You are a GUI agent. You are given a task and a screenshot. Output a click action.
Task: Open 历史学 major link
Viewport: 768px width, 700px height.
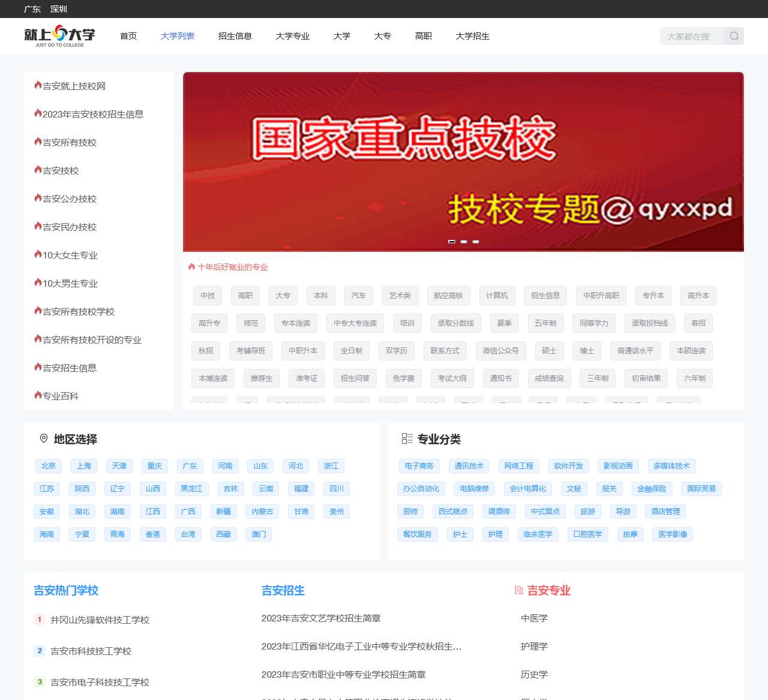(534, 675)
